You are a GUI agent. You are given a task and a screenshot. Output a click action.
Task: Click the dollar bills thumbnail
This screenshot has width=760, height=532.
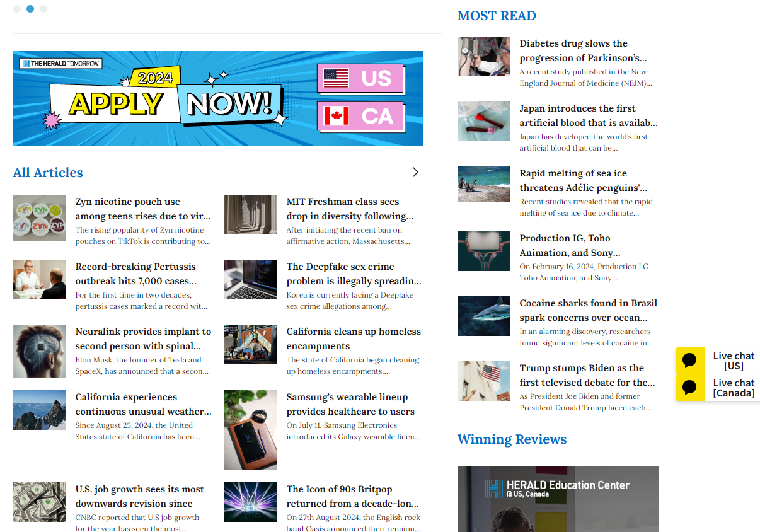(40, 502)
